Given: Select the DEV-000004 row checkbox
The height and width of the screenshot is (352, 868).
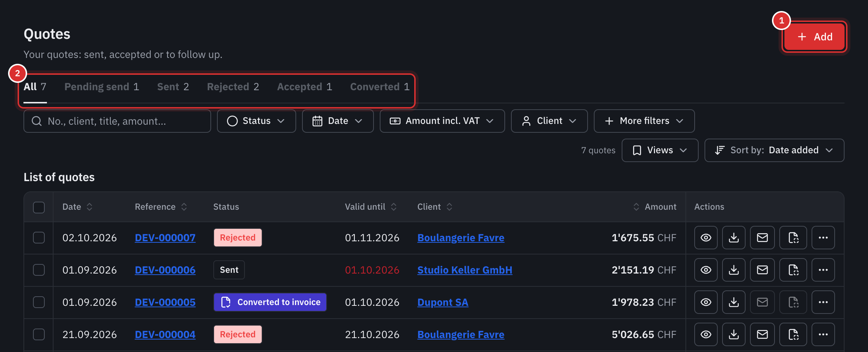Looking at the screenshot, I should (x=39, y=334).
